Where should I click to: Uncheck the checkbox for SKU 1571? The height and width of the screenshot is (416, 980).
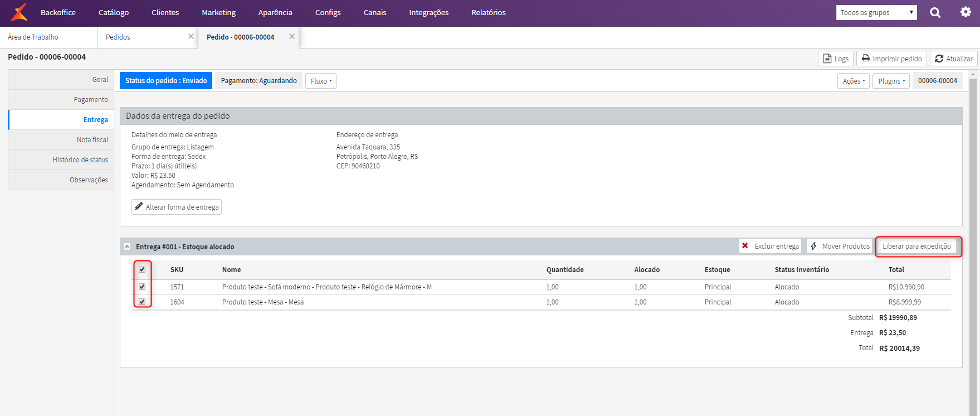(x=142, y=287)
